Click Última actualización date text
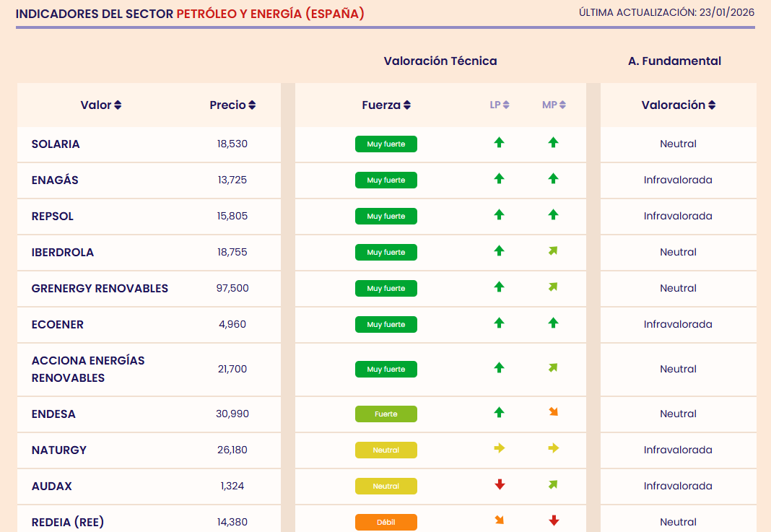The height and width of the screenshot is (532, 771). pyautogui.click(x=667, y=12)
